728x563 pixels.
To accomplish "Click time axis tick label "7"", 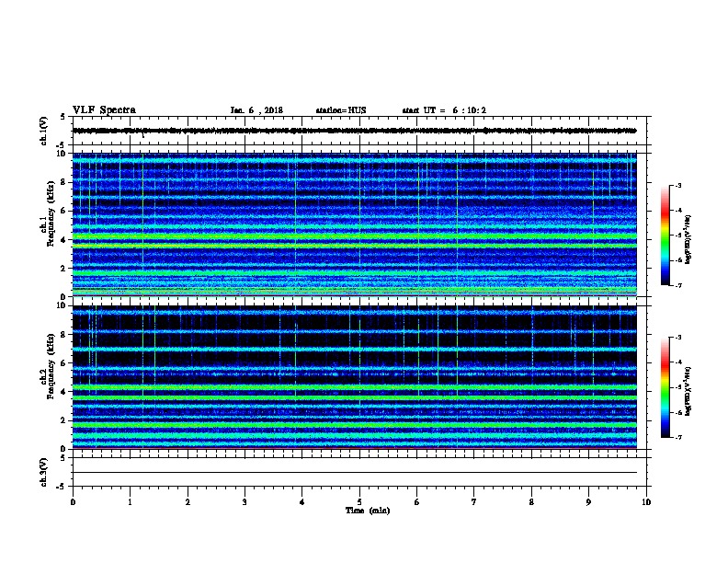I will point(474,501).
